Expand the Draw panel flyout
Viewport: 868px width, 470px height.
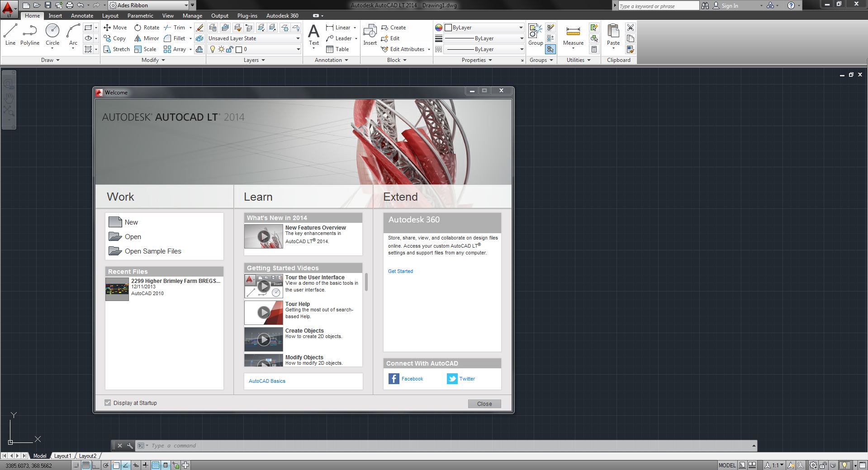click(x=50, y=60)
